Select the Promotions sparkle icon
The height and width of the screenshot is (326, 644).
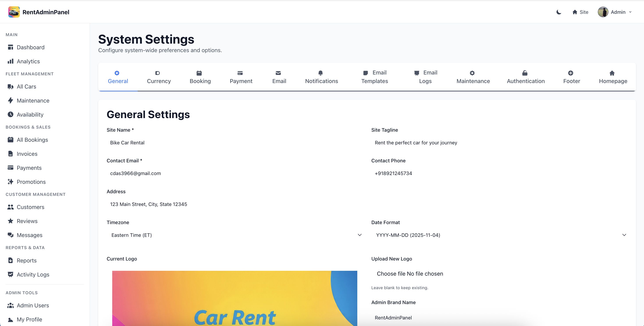coord(11,182)
